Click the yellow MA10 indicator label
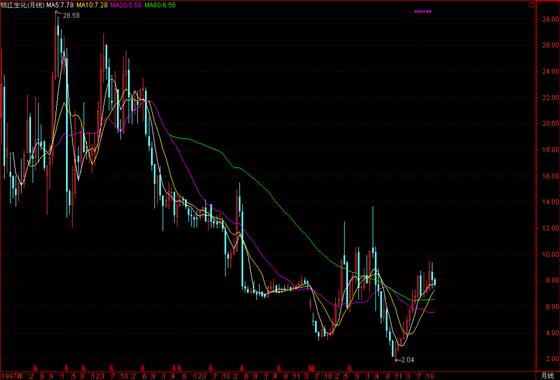This screenshot has width=560, height=380. pos(91,5)
